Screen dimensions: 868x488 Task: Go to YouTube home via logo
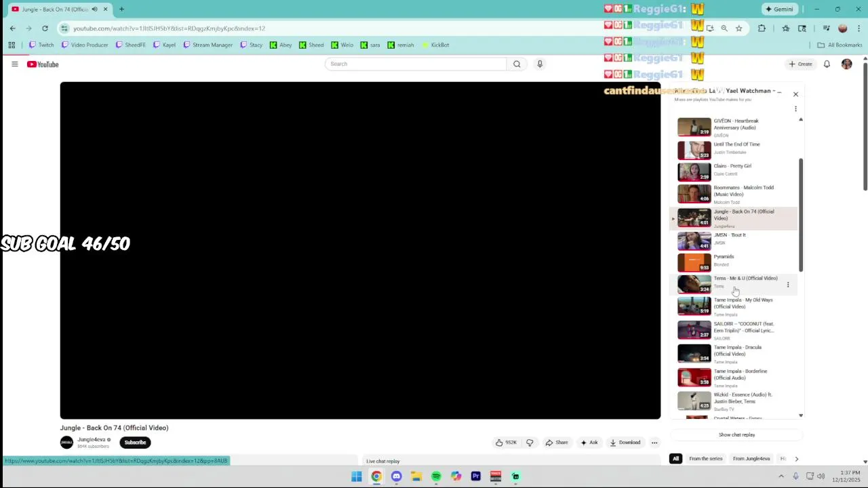click(x=43, y=64)
